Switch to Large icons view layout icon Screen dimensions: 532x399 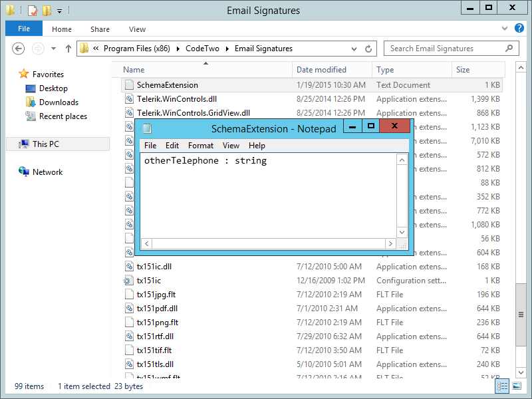pyautogui.click(x=517, y=386)
